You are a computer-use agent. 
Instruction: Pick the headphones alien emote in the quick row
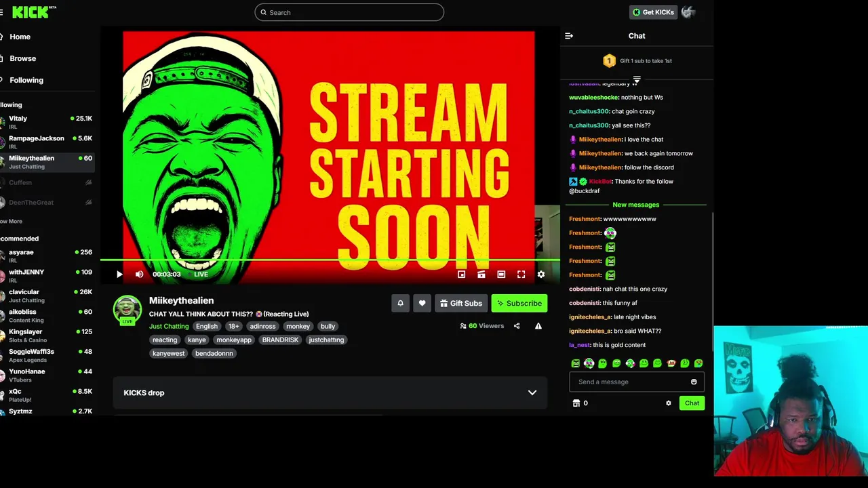point(589,363)
